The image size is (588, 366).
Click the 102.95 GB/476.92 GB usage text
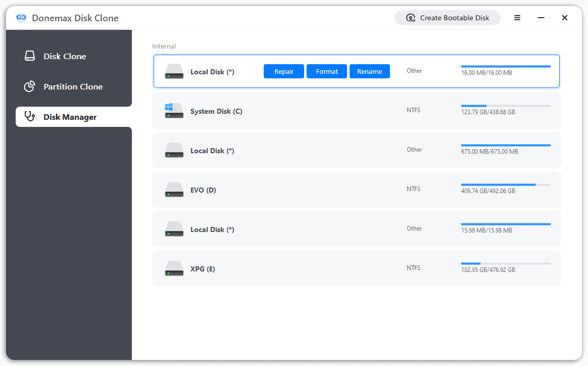(488, 270)
